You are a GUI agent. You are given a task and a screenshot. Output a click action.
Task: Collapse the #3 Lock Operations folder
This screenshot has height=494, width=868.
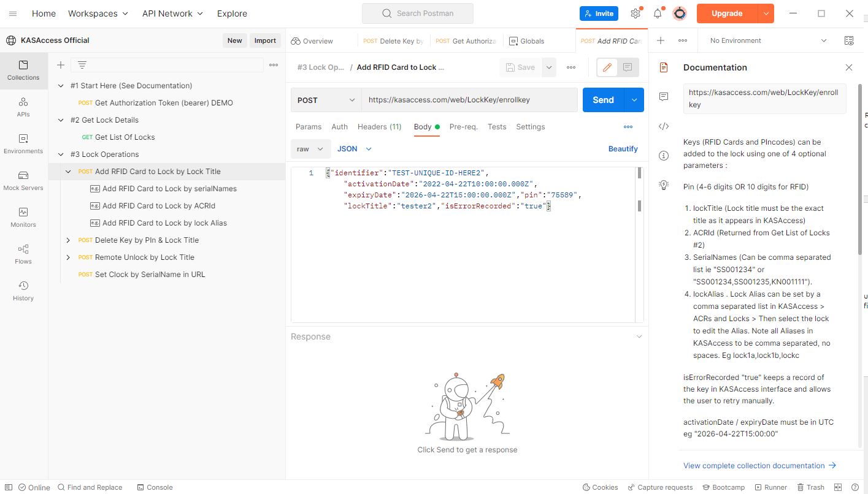click(x=61, y=154)
